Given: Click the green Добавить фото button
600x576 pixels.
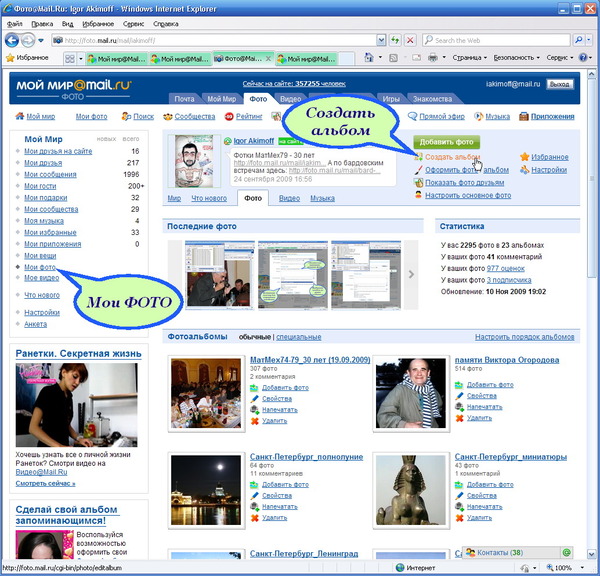Looking at the screenshot, I should (x=447, y=142).
